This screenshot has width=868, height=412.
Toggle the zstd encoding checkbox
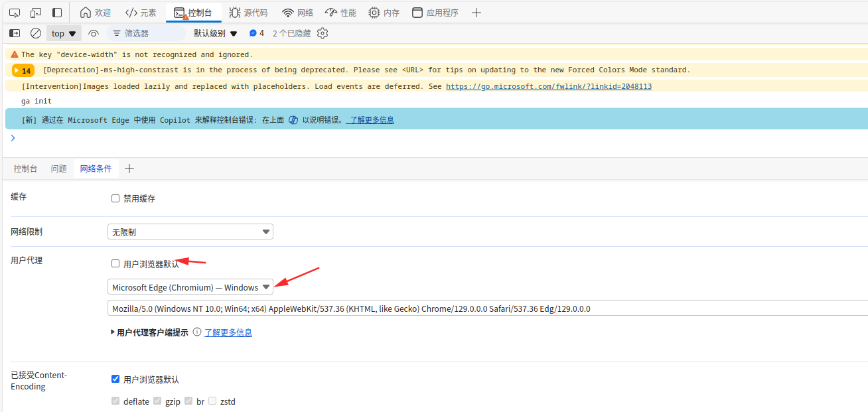(x=212, y=401)
